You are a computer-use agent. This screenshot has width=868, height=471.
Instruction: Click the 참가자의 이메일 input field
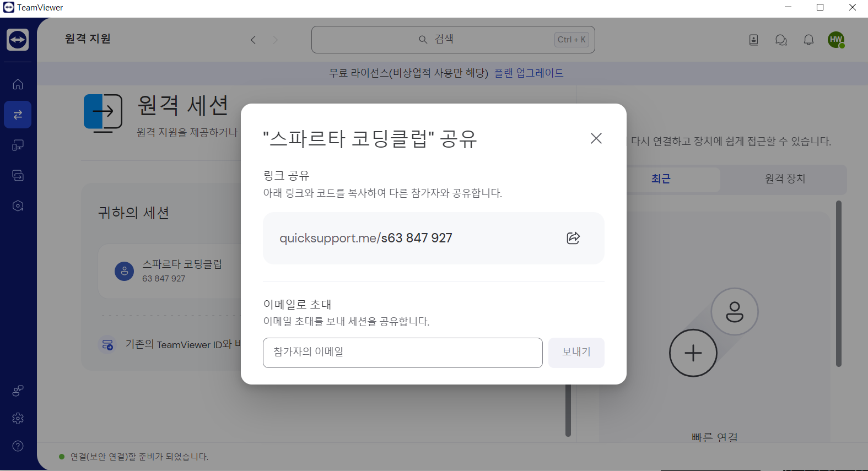(403, 353)
